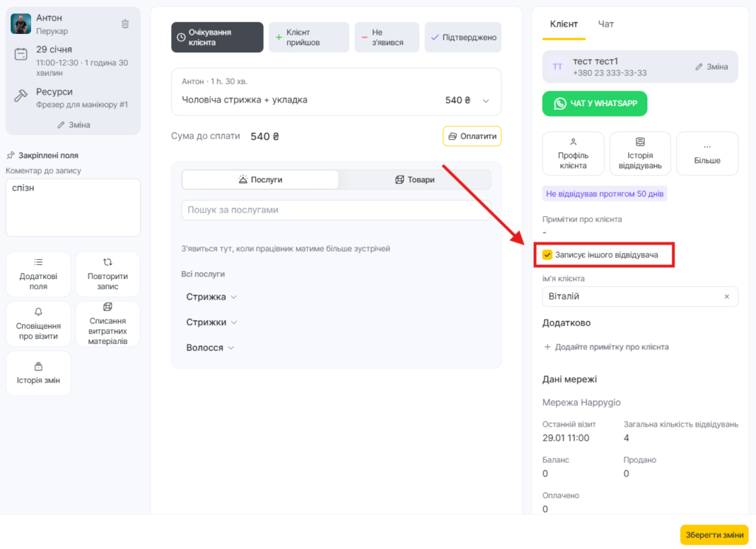This screenshot has height=549, width=756.
Task: Expand the Стрижка service category
Action: pos(211,297)
